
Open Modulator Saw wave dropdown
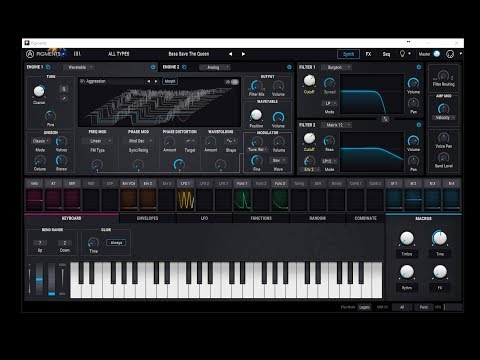point(278,161)
